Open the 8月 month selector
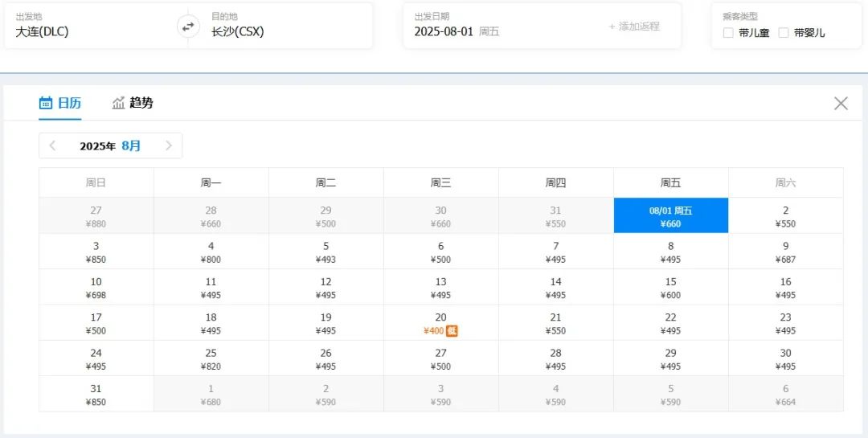 [131, 146]
